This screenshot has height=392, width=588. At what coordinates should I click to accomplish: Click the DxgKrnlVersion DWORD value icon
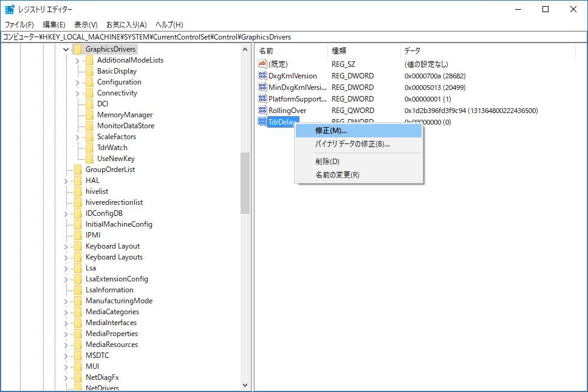tap(262, 75)
